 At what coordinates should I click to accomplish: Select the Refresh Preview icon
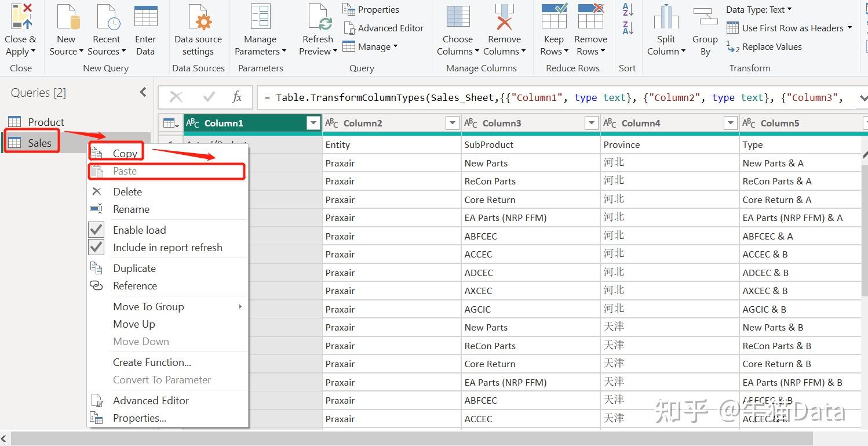click(x=317, y=17)
